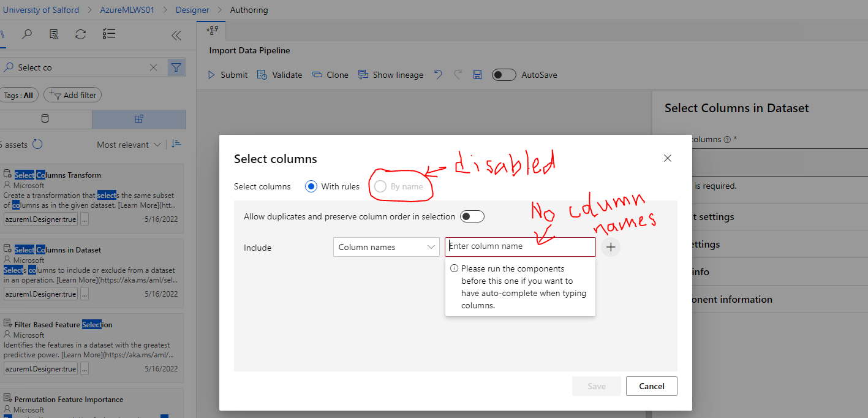Open Select Columns in Dataset asset title
The height and width of the screenshot is (418, 868).
pyautogui.click(x=58, y=249)
